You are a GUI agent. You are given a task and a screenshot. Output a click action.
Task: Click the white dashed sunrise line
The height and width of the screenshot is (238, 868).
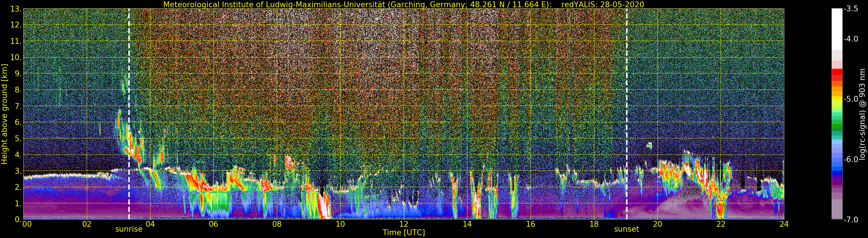coord(129,101)
